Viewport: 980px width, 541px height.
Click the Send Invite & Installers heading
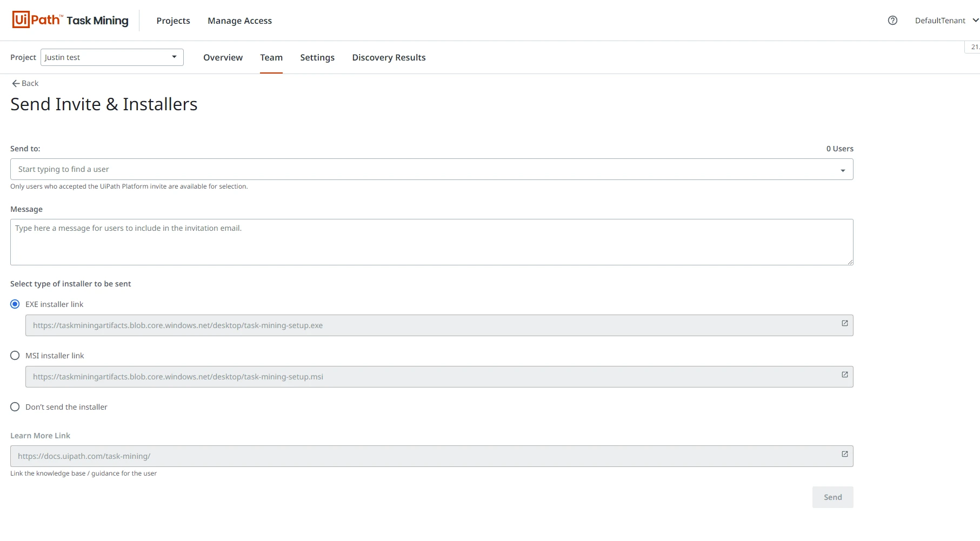click(104, 104)
